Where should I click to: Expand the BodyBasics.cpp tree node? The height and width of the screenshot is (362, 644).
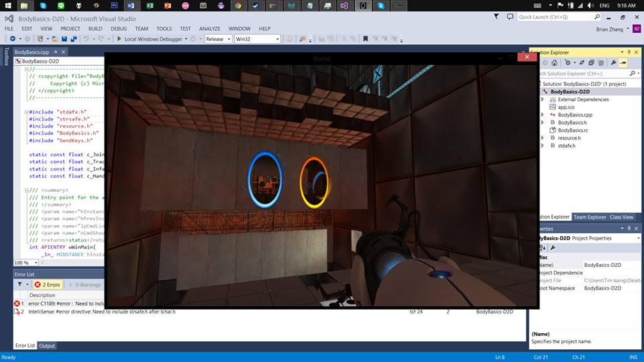pyautogui.click(x=542, y=115)
